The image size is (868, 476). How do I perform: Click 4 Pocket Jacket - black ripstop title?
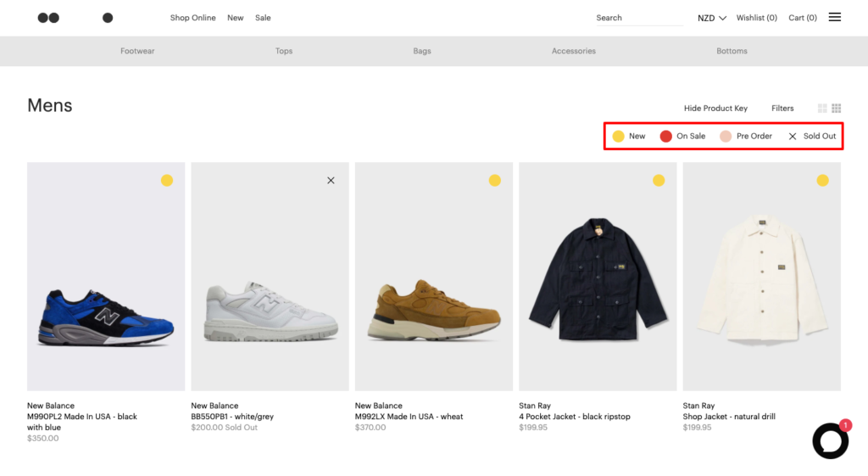574,417
